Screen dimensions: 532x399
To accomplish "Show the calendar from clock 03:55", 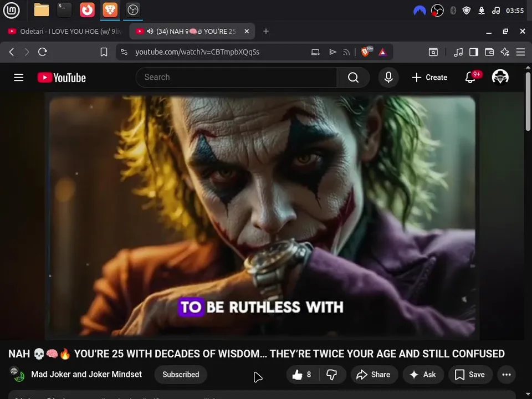I will (x=515, y=11).
